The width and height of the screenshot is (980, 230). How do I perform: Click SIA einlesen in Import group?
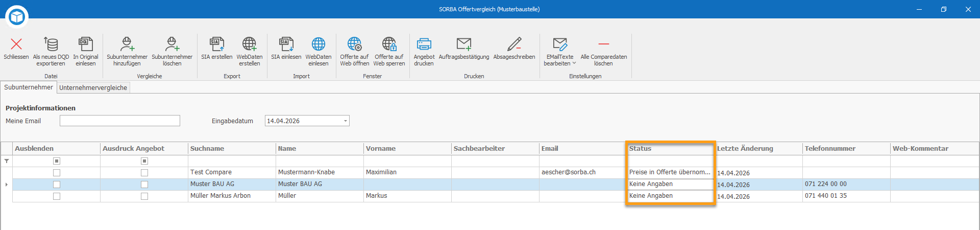[286, 49]
